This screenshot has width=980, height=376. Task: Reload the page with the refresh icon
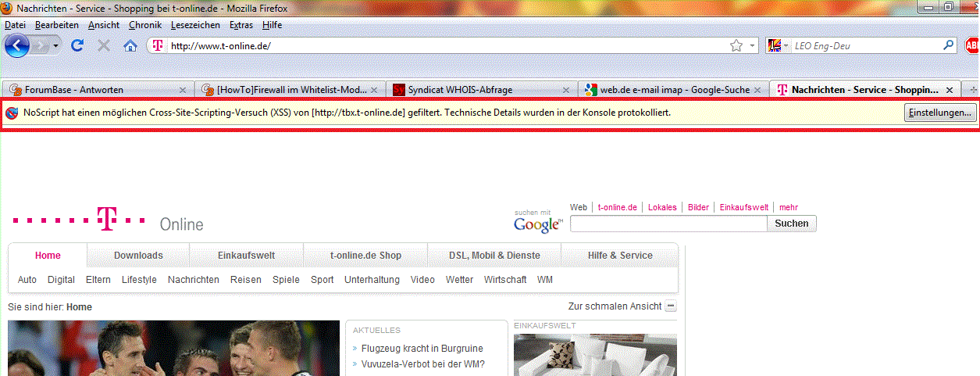coord(77,45)
